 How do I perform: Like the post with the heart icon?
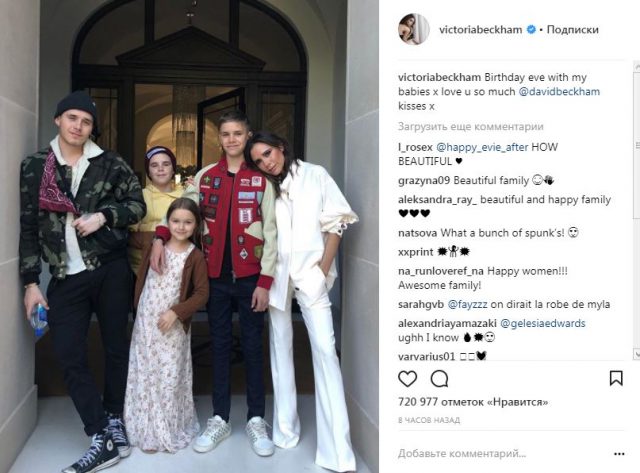click(x=407, y=379)
